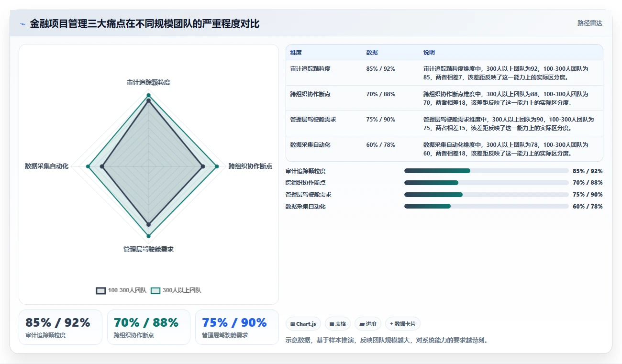Click the right dark radar data point
622x364 pixels.
tap(203, 166)
